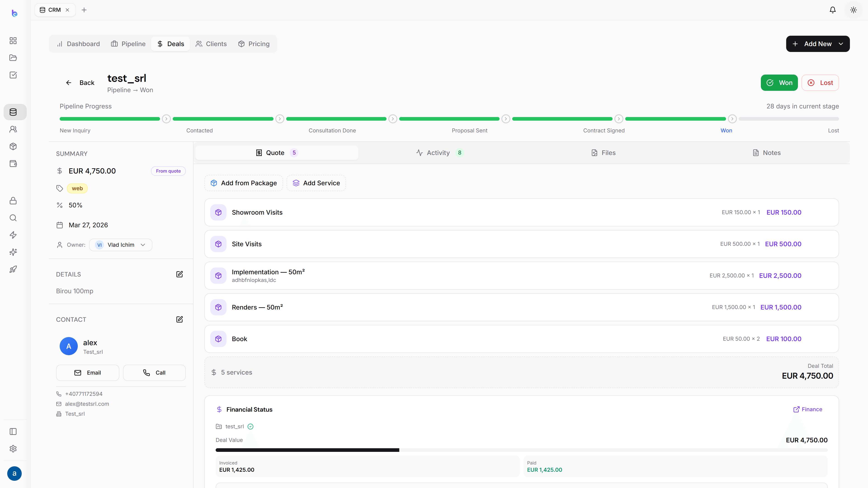Screen dimensions: 868x488
Task: Open the search icon in sidebar
Action: (x=13, y=218)
